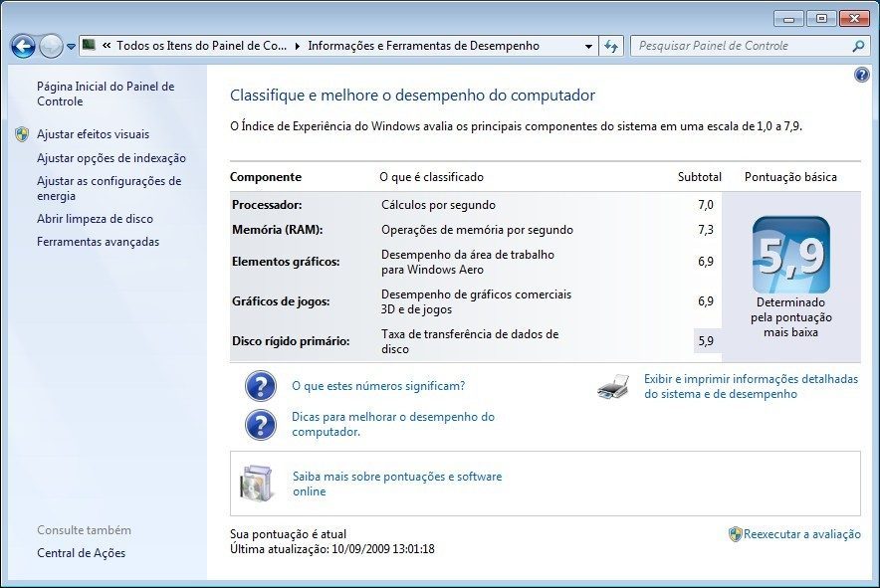This screenshot has height=588, width=880.
Task: Click question icon beside 'Dicas para melhorar o desempenho'
Action: point(261,425)
